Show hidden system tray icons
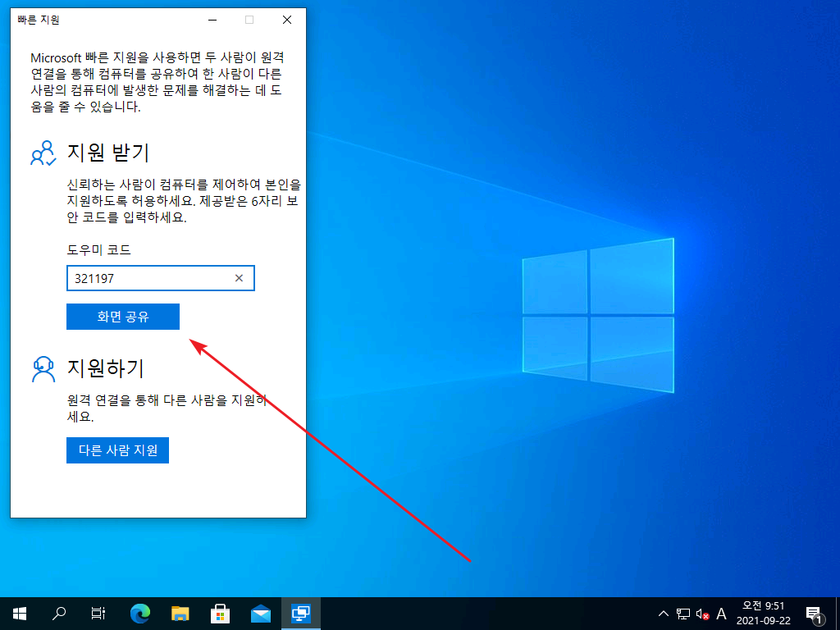The height and width of the screenshot is (630, 840). [663, 614]
